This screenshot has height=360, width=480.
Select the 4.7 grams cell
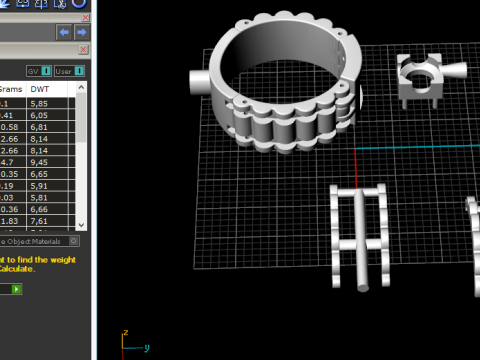click(13, 162)
